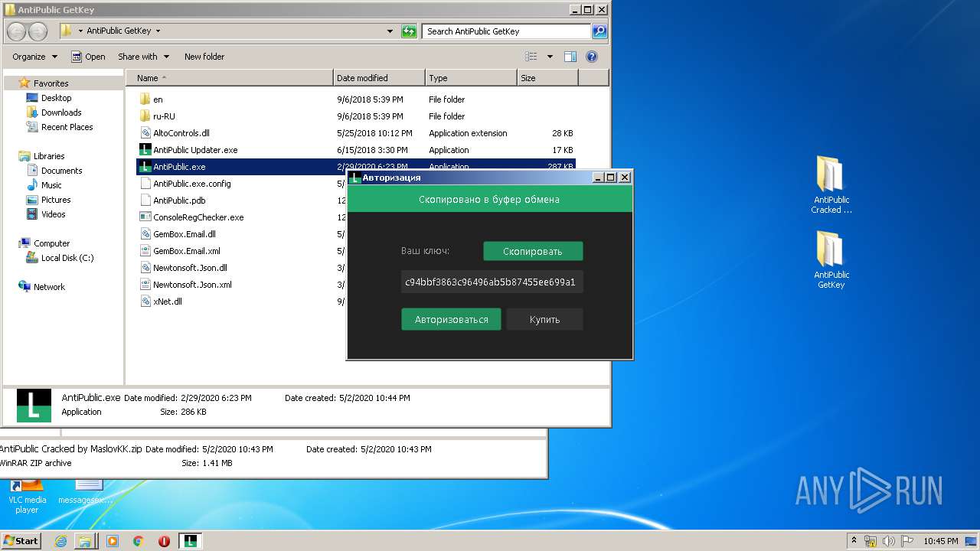Go back with Explorer back arrow
Screen dimensions: 980x551
[x=17, y=31]
